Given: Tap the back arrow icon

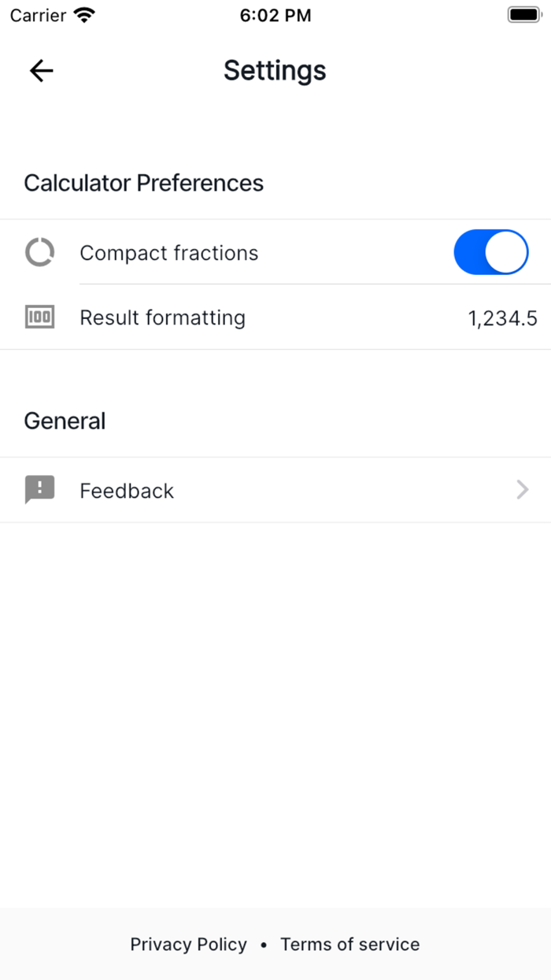Looking at the screenshot, I should pos(40,70).
